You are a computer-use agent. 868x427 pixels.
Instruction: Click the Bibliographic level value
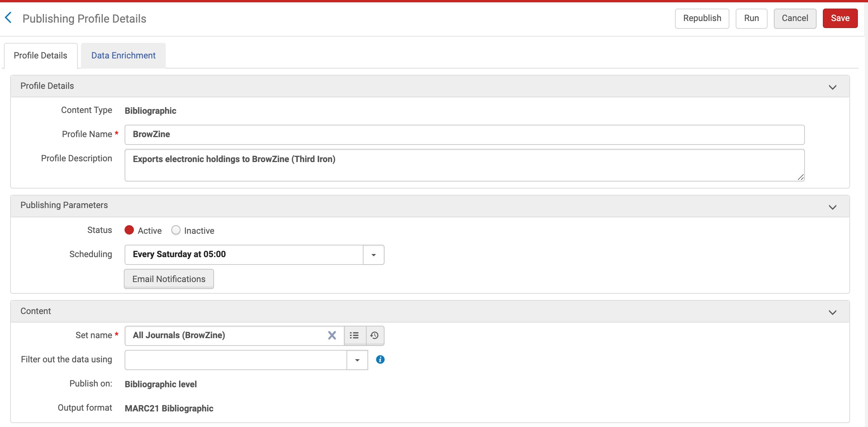point(161,384)
